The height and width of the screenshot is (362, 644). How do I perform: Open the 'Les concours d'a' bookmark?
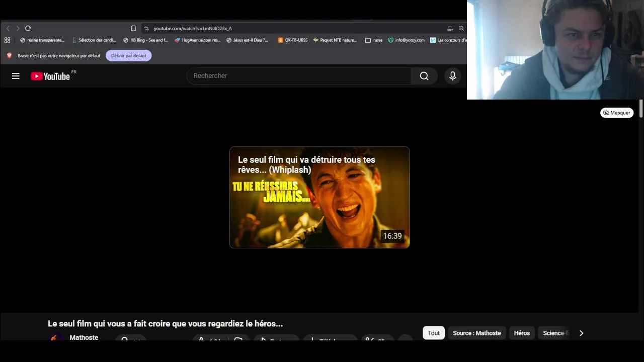(448, 40)
